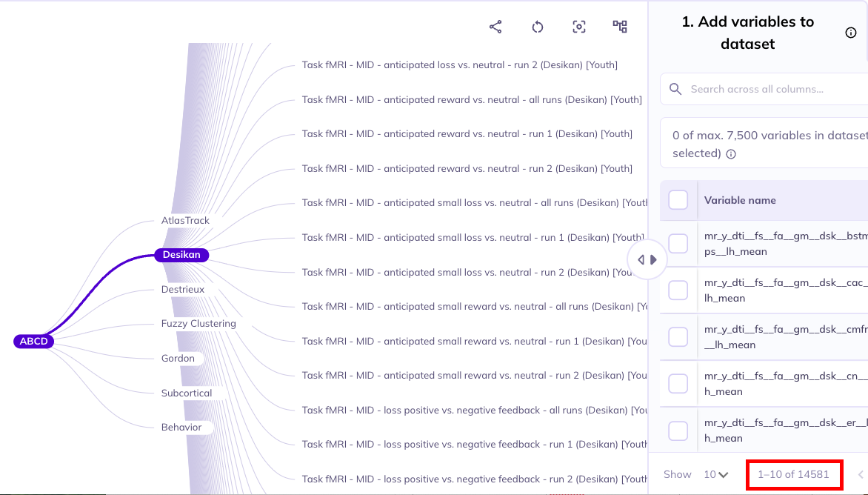This screenshot has width=868, height=495.
Task: Open MID anticipated small reward run 1 node
Action: point(475,342)
